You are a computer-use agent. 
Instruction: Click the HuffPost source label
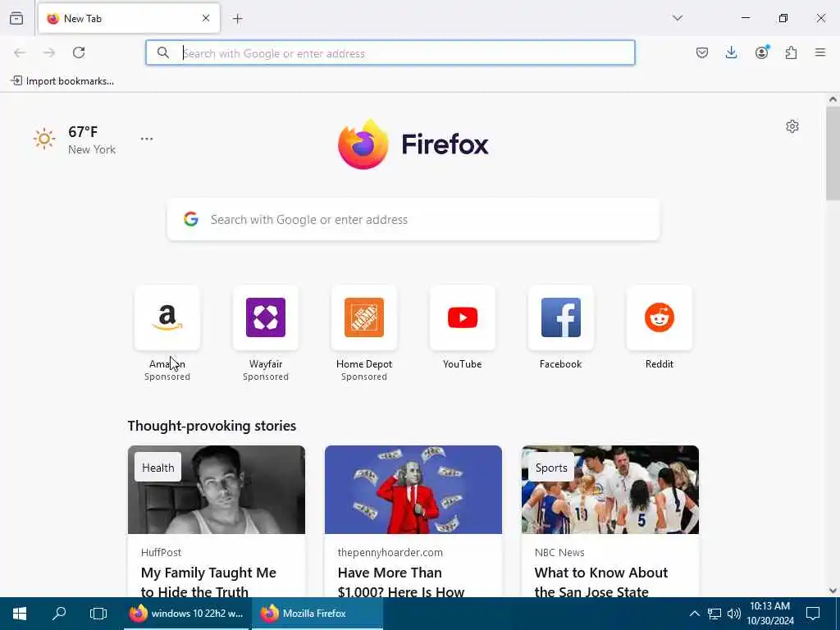tap(161, 552)
